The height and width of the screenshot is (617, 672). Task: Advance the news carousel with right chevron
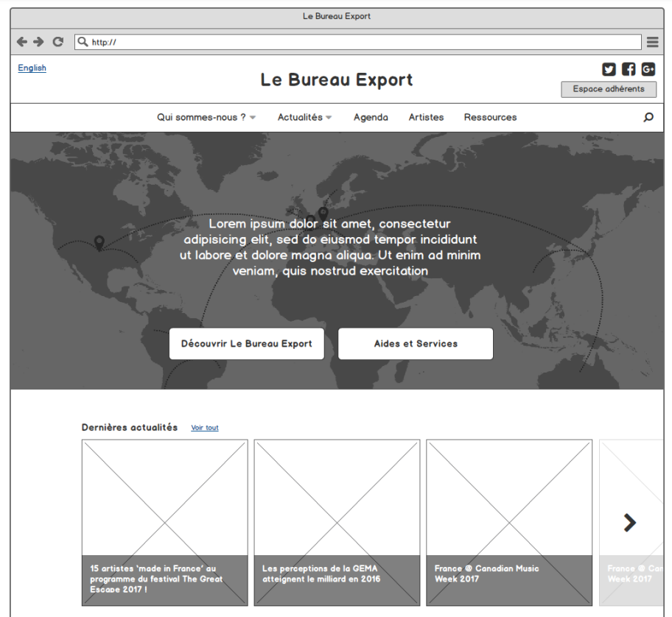tap(629, 522)
